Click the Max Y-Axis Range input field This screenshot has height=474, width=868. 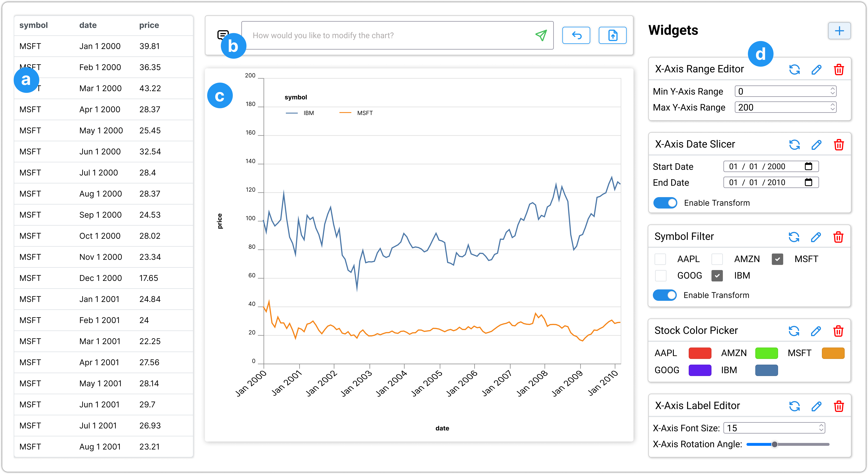point(785,107)
